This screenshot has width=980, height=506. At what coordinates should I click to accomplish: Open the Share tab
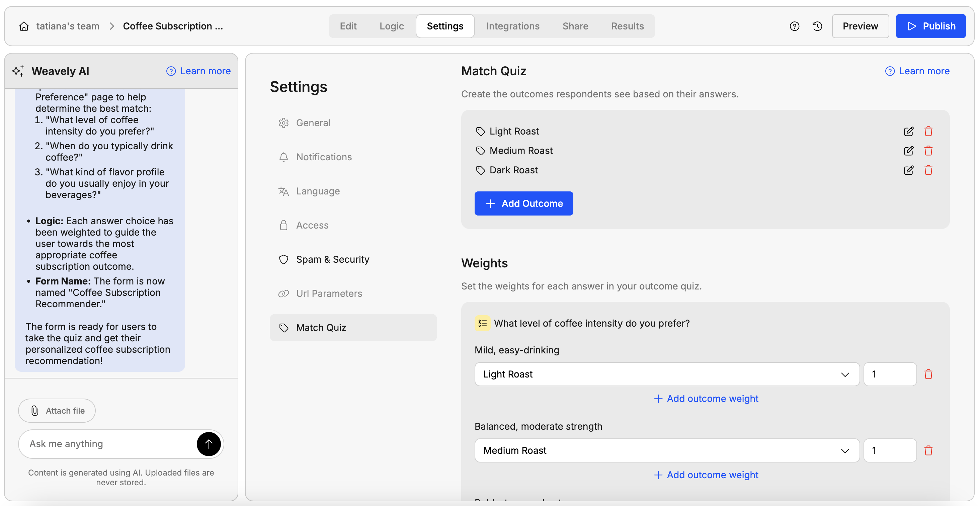(x=575, y=26)
